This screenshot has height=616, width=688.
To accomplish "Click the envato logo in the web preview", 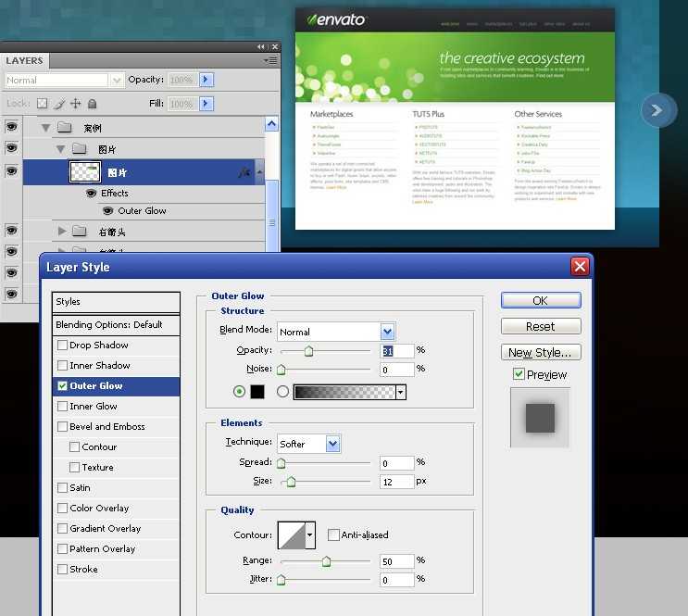I will coord(337,19).
